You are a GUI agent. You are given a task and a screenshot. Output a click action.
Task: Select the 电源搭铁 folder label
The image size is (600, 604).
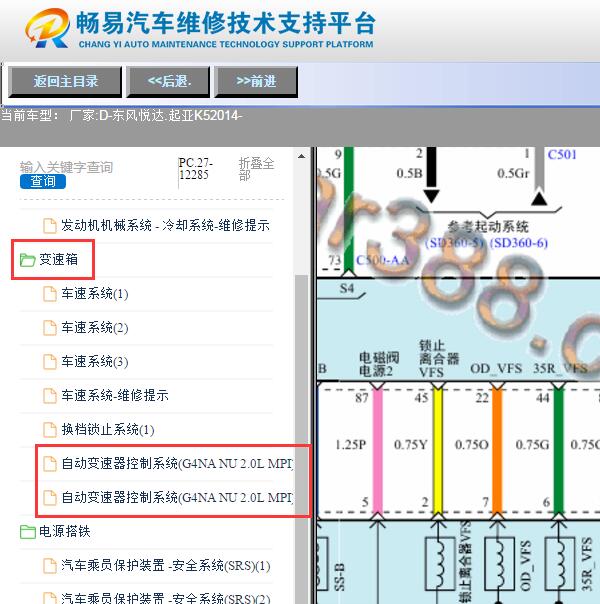coord(64,532)
